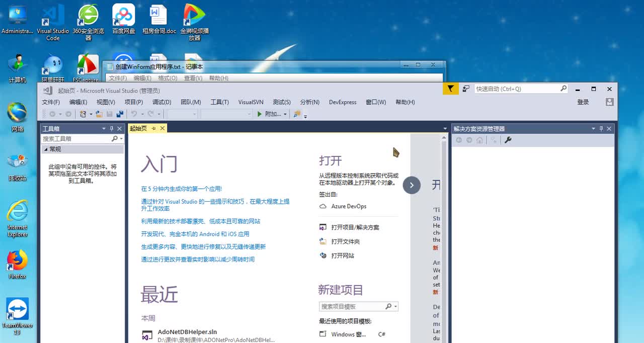Viewport: 644px width, 343px height.
Task: Open the 调试(D) menu
Action: (162, 102)
